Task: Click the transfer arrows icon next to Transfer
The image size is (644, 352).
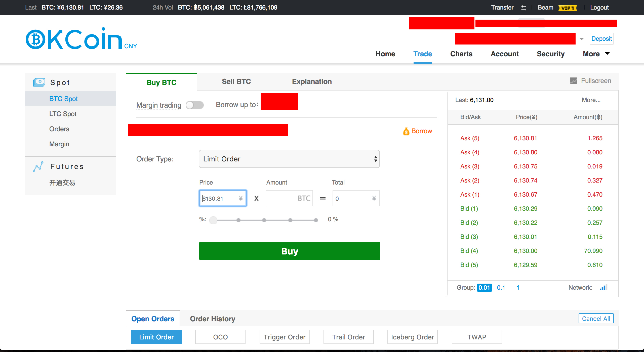Action: pyautogui.click(x=524, y=8)
